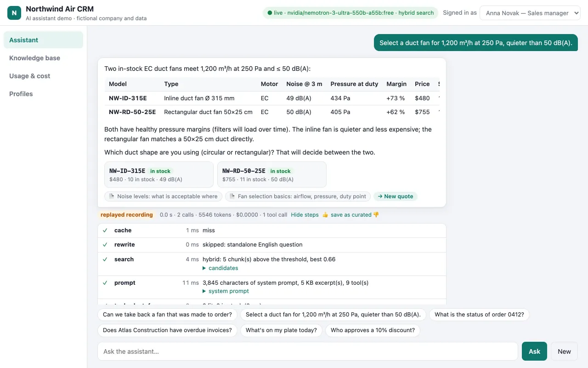The height and width of the screenshot is (368, 588).
Task: Open the Signed in as user dropdown
Action: (530, 13)
